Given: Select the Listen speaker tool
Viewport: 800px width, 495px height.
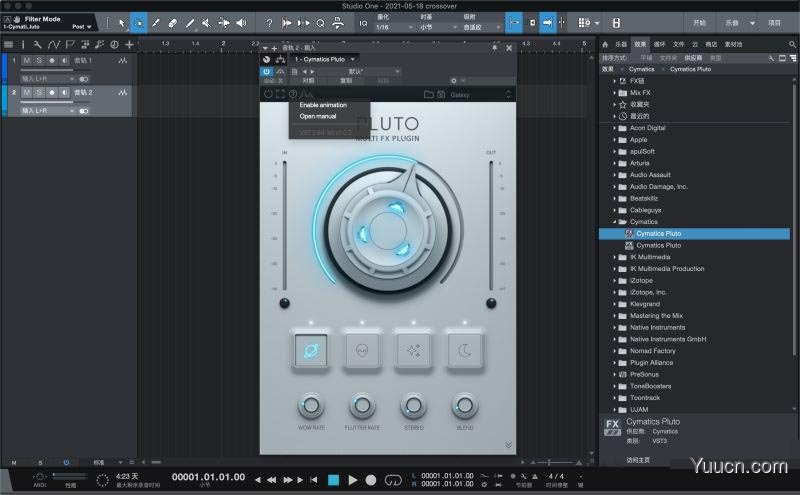Looking at the screenshot, I should pos(241,23).
